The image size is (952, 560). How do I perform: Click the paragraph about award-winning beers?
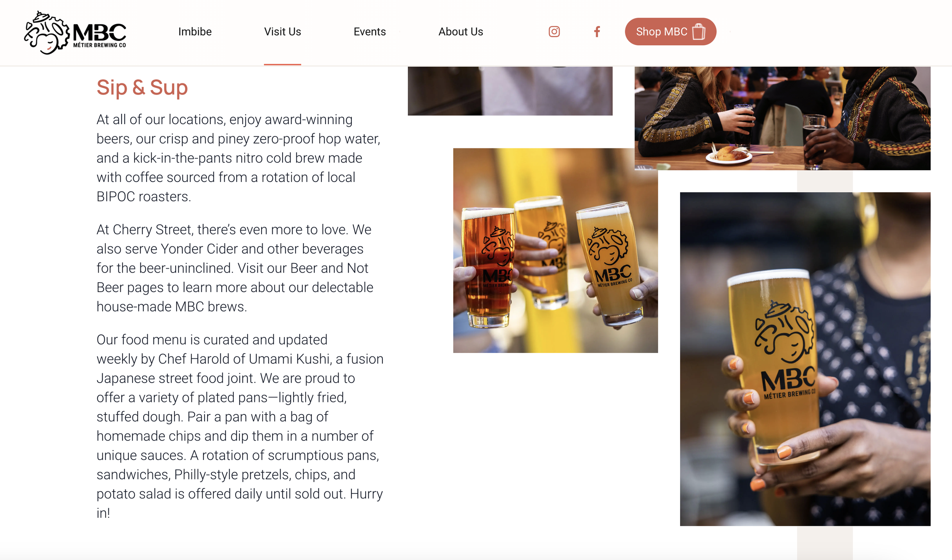point(238,158)
